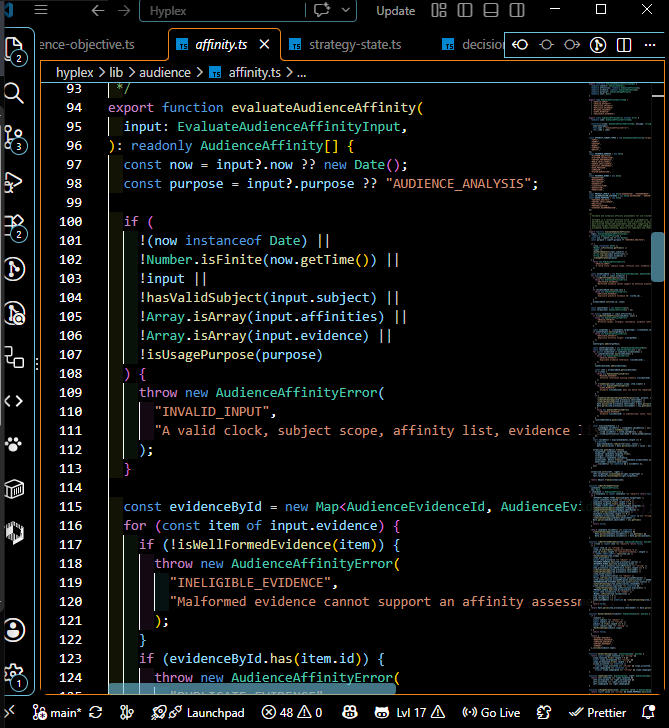Viewport: 669px width, 728px height.
Task: Open the Search view magnifier icon
Action: coord(14,93)
